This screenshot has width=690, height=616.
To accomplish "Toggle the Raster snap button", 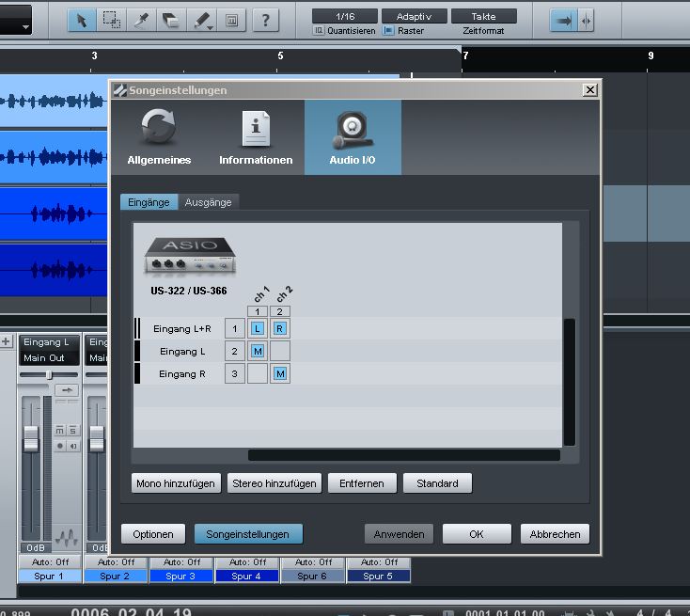I will point(388,30).
